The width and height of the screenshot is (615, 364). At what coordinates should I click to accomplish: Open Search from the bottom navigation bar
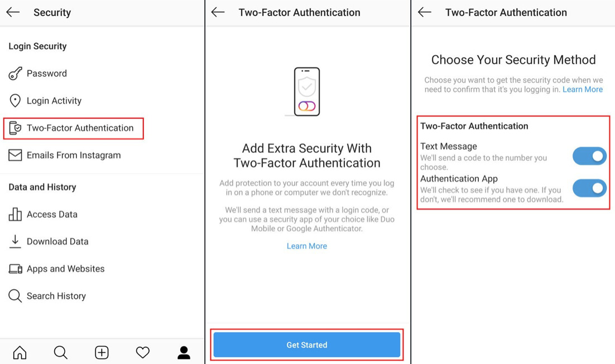(61, 352)
